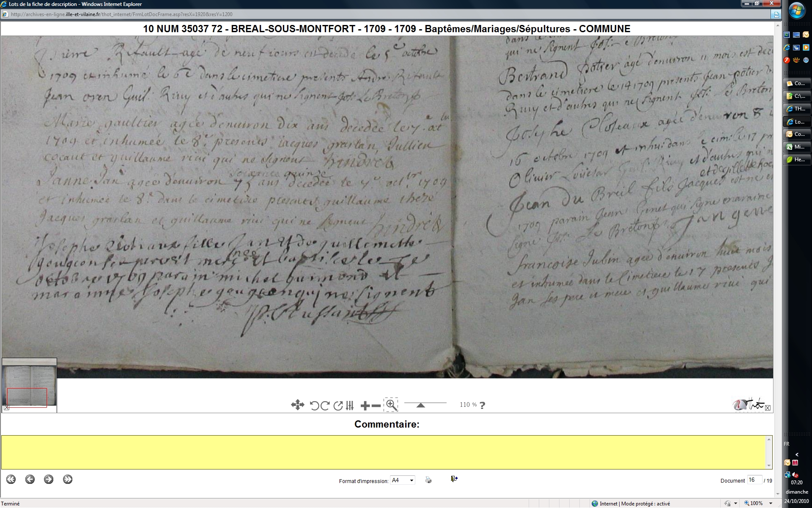Click the print document icon
This screenshot has height=508, width=812.
428,480
